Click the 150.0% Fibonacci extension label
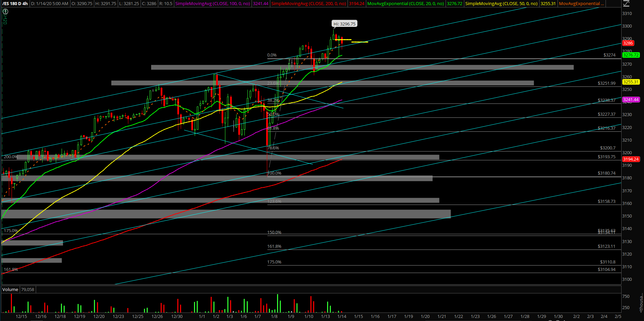 coord(274,232)
